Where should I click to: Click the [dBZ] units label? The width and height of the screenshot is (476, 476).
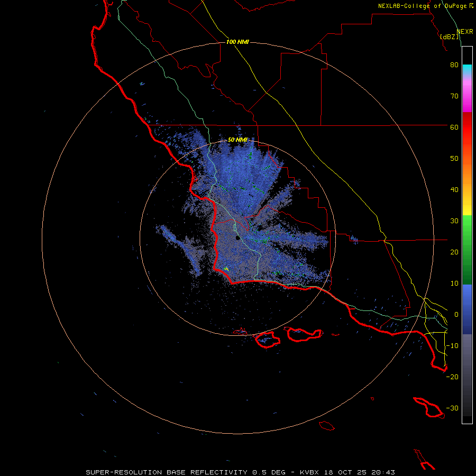[450, 37]
